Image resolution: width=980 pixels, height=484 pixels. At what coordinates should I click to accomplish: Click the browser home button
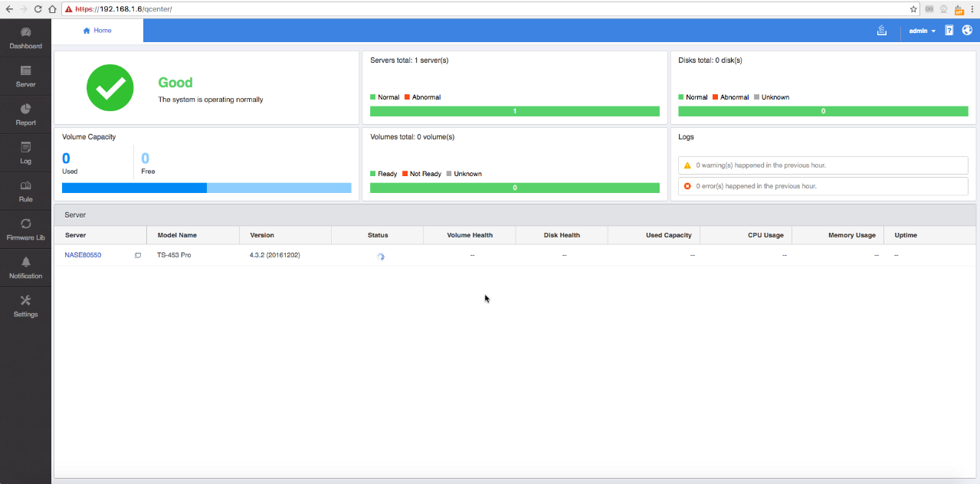[52, 9]
